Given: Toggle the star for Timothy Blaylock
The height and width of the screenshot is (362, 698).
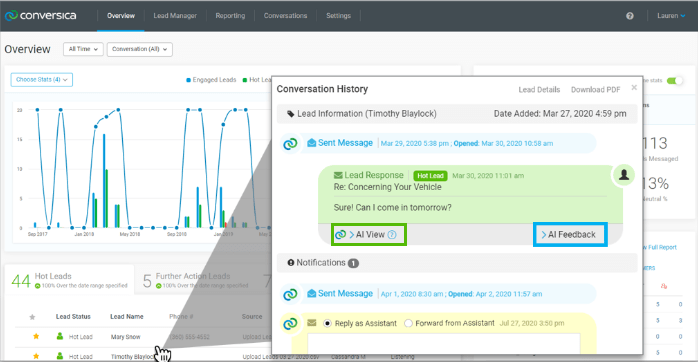Looking at the screenshot, I should tap(36, 356).
